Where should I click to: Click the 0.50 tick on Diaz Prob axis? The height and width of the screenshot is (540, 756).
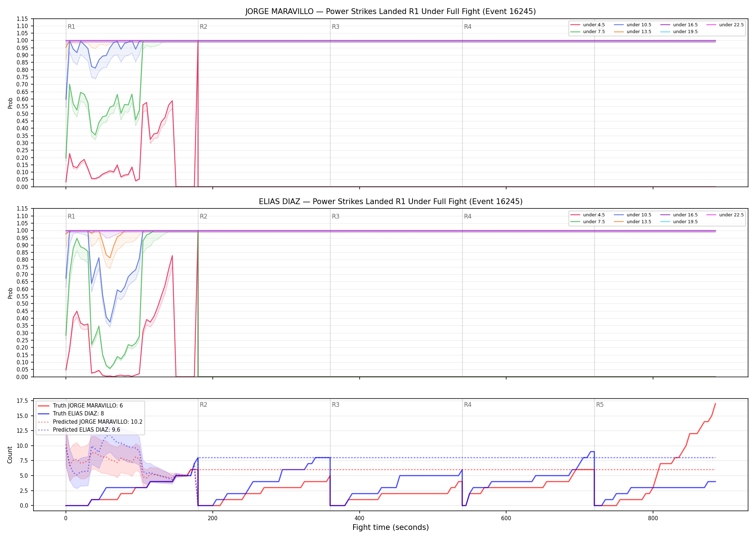(22, 304)
